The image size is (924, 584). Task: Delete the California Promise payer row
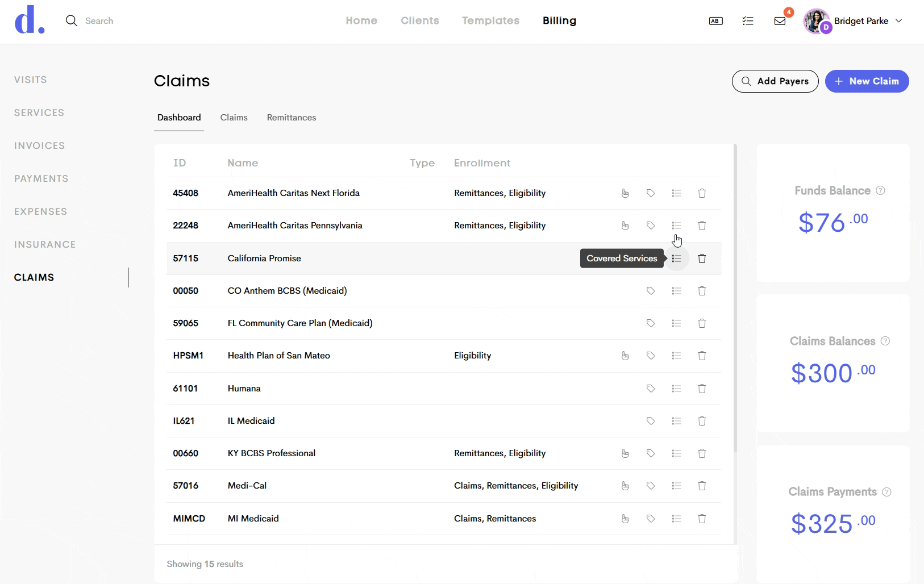pyautogui.click(x=702, y=258)
